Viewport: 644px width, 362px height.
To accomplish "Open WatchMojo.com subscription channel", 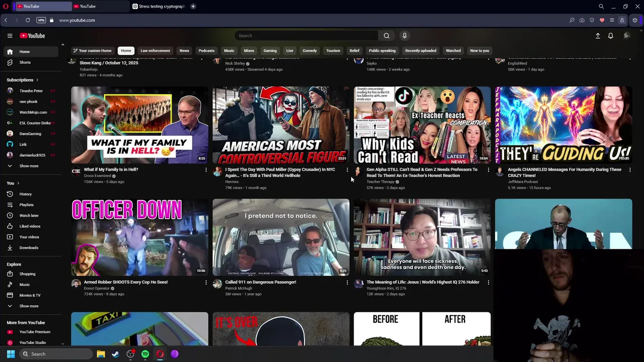I will [x=31, y=112].
